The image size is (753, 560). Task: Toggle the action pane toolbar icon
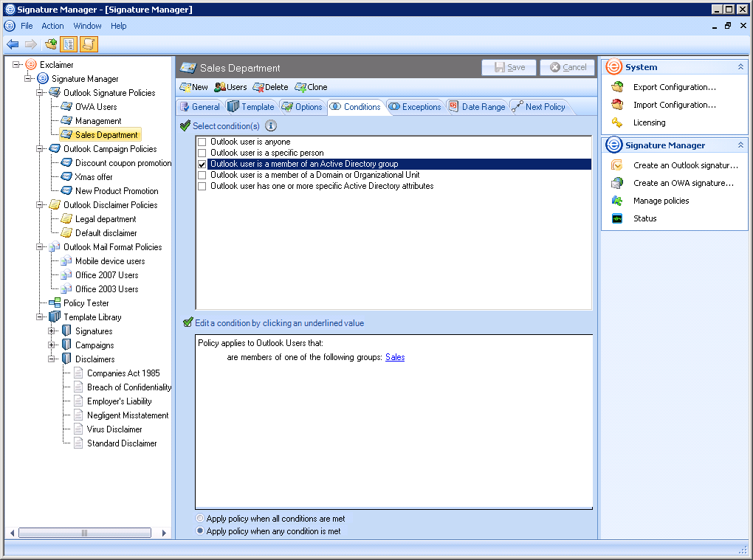point(89,44)
